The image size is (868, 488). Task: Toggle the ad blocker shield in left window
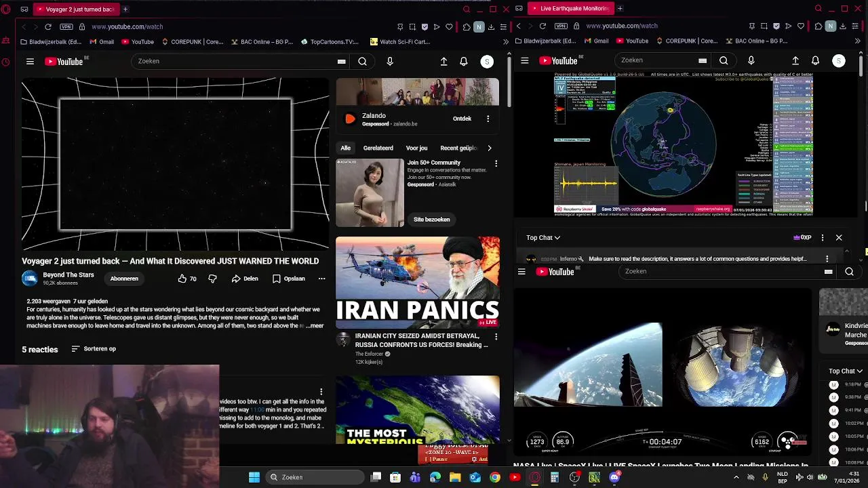coord(425,26)
